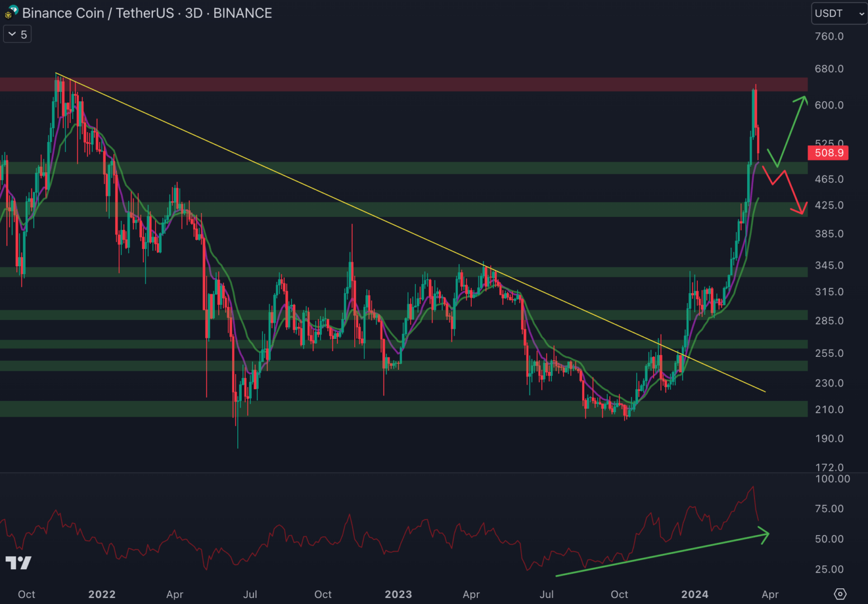Click the TradingView logo
The image size is (868, 604).
(18, 563)
